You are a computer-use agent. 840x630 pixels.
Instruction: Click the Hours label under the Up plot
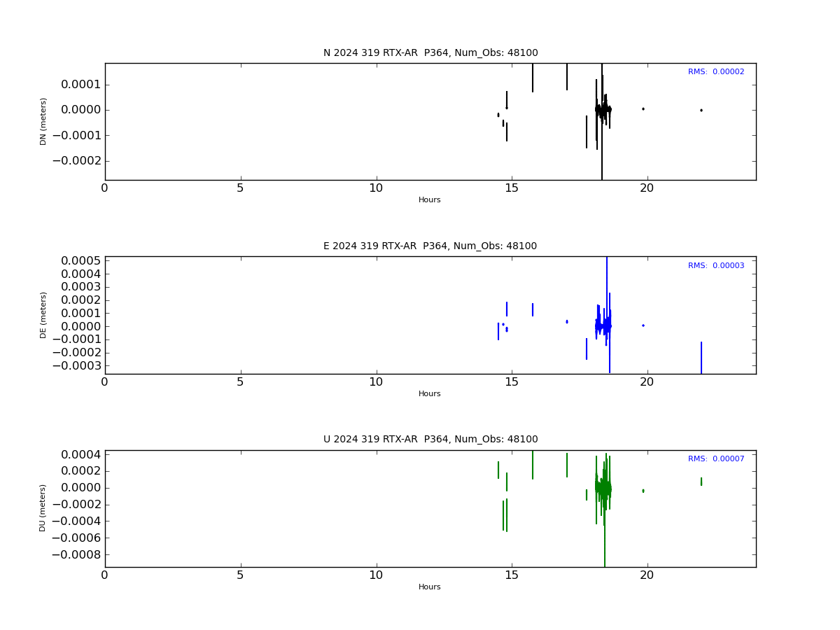click(430, 587)
